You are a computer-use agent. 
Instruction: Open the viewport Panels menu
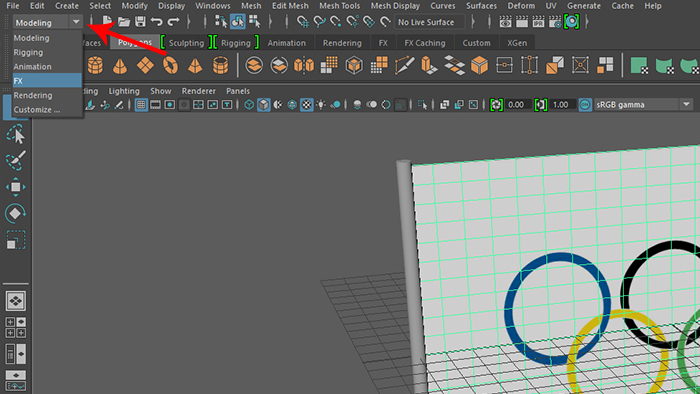(x=238, y=91)
